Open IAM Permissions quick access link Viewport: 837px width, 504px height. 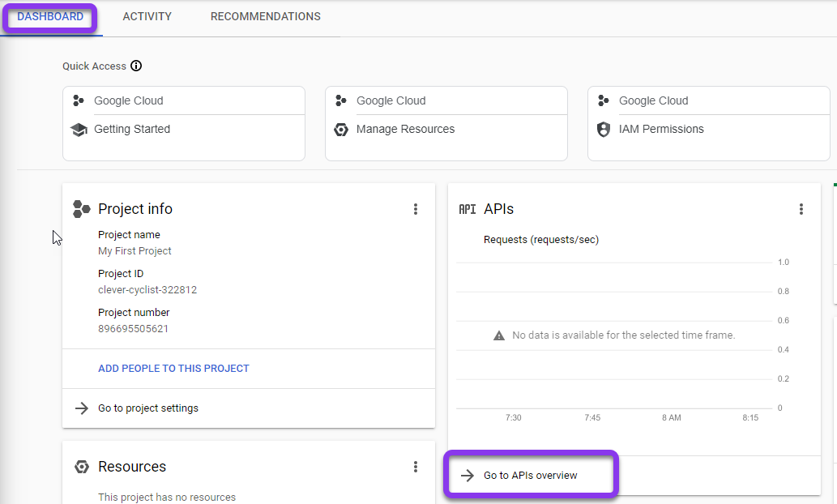pos(661,129)
